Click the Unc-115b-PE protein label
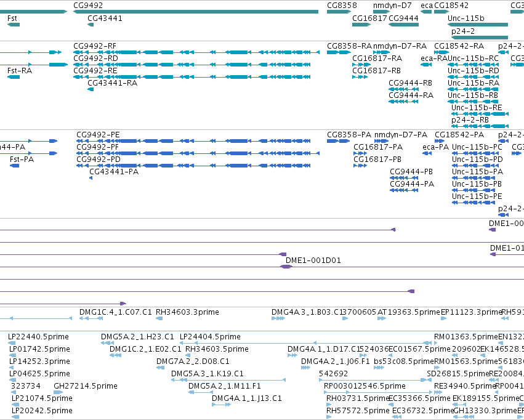Screen dimensions: 524x420 (477, 196)
